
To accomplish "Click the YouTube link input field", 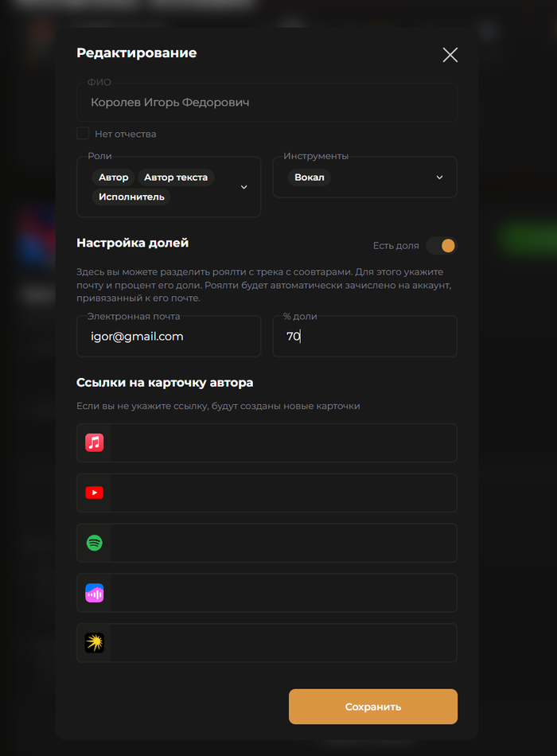I will (282, 493).
